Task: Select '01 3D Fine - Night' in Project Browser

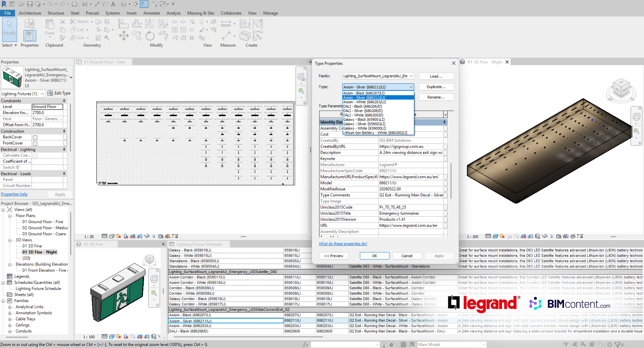Action: coord(40,252)
